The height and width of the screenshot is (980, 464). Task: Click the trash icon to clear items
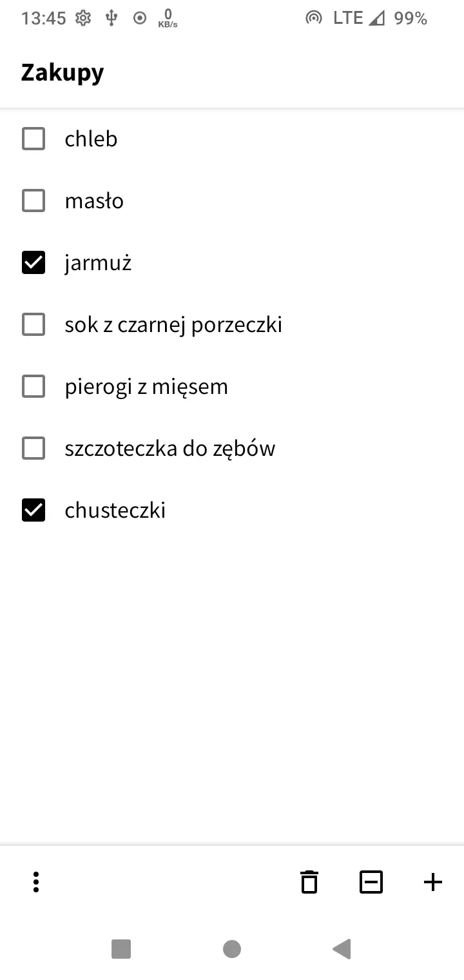tap(309, 881)
